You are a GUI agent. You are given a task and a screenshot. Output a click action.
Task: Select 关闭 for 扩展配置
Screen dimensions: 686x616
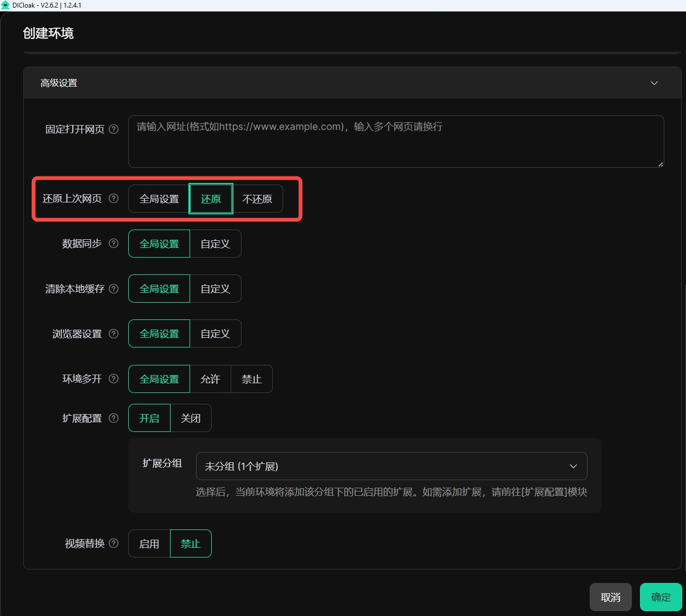[191, 418]
